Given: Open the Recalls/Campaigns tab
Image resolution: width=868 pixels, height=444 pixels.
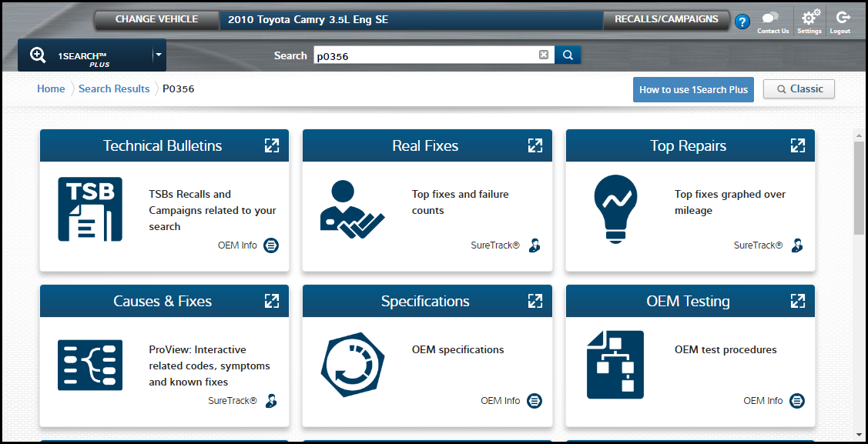Looking at the screenshot, I should (x=666, y=19).
